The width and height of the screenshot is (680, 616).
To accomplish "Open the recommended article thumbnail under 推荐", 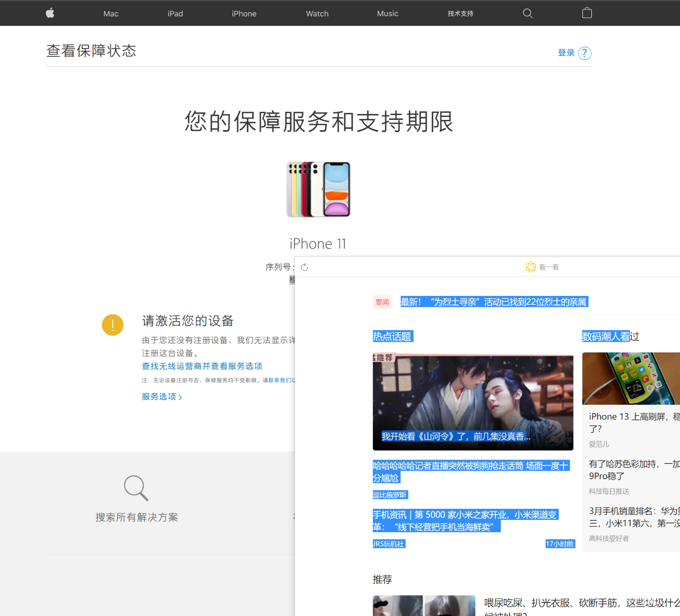I will [x=424, y=606].
